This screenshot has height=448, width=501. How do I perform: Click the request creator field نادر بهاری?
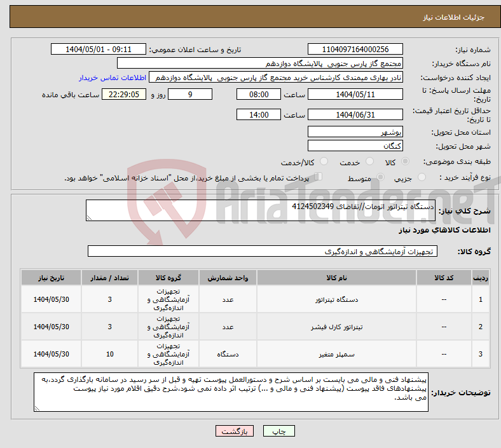pos(276,78)
